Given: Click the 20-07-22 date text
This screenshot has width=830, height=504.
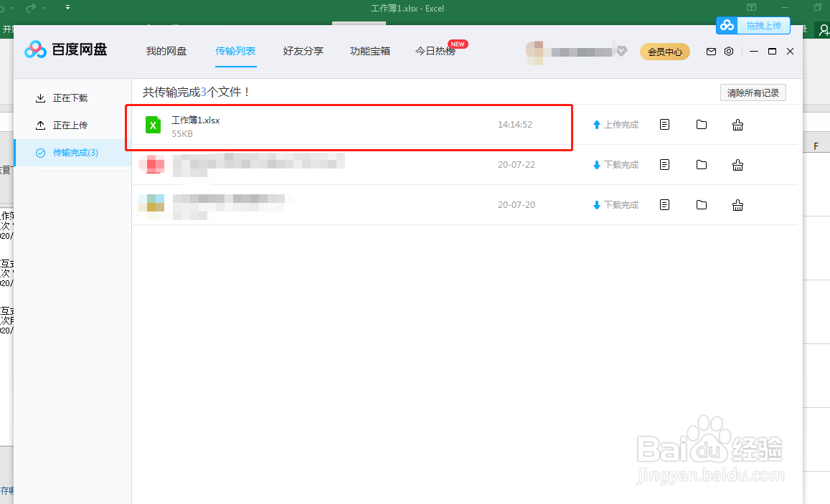Looking at the screenshot, I should click(x=516, y=165).
